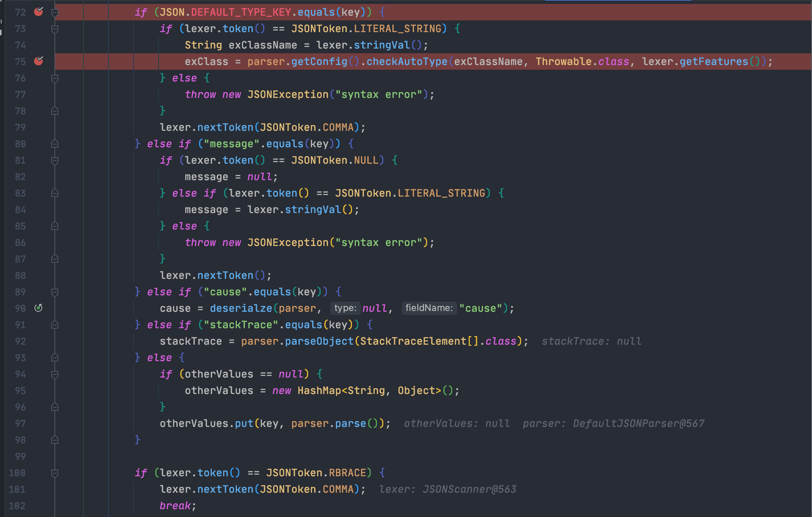Fold the otherValues null check at line 94
Screen dimensions: 812x517
(x=55, y=374)
